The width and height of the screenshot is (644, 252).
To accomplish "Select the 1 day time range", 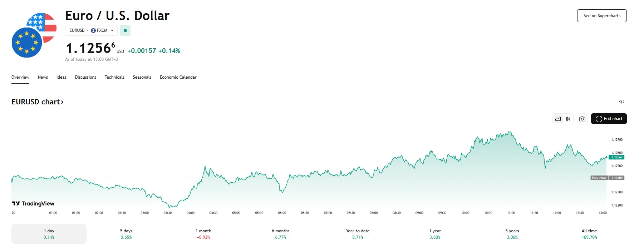I will click(49, 234).
